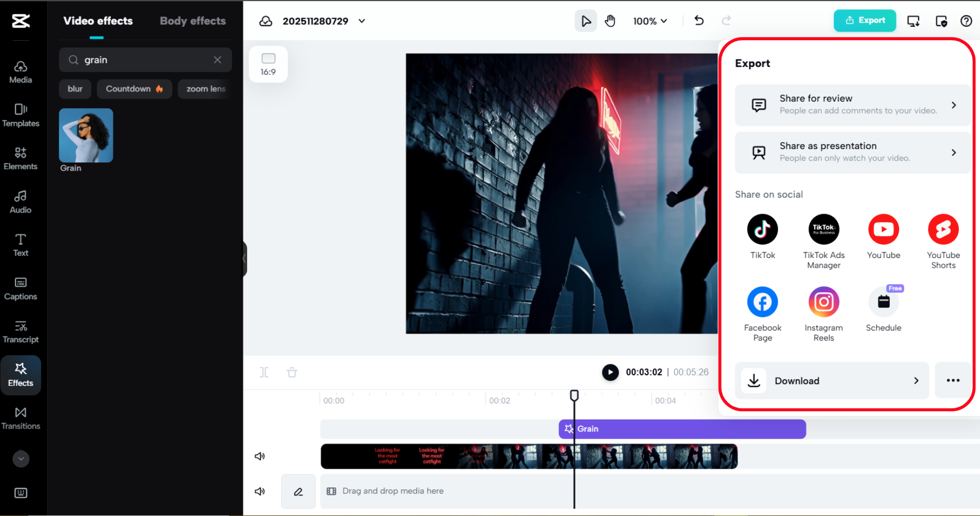Mute the empty media track
Image resolution: width=980 pixels, height=516 pixels.
point(260,491)
